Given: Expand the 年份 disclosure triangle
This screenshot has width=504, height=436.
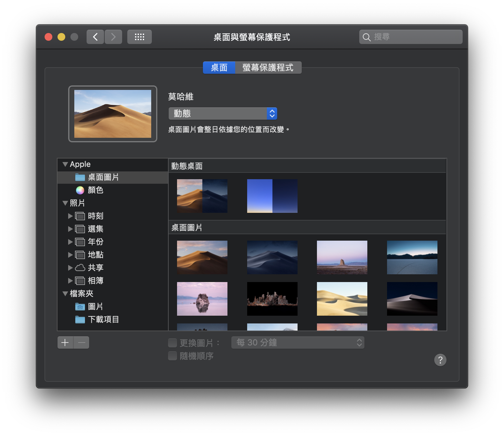Looking at the screenshot, I should pyautogui.click(x=70, y=242).
